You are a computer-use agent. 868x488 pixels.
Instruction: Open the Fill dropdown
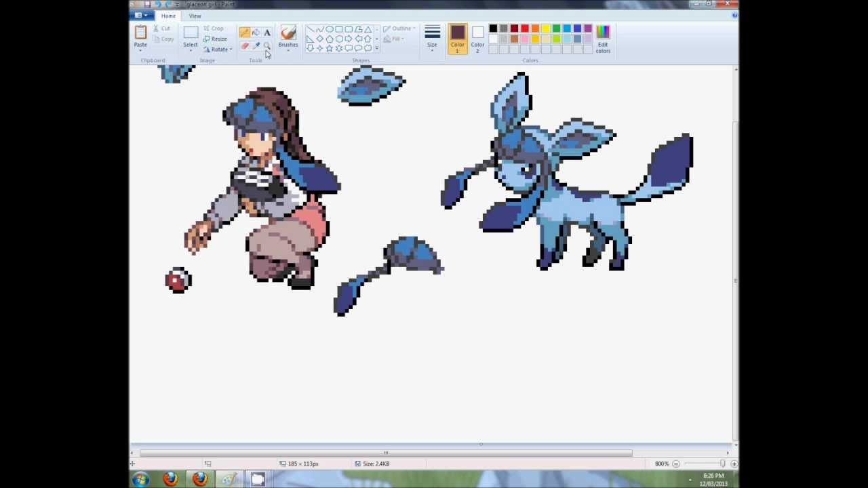coord(395,39)
